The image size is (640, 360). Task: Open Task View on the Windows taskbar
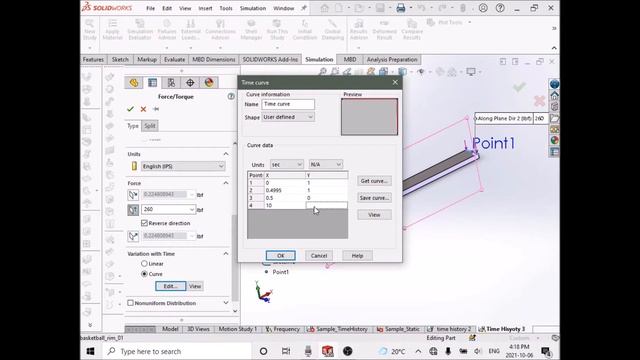click(286, 351)
